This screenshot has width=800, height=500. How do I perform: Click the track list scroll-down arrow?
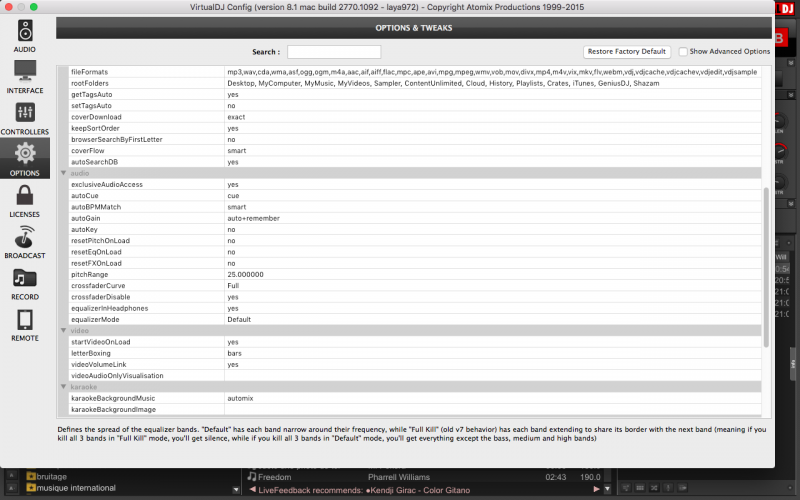point(607,489)
